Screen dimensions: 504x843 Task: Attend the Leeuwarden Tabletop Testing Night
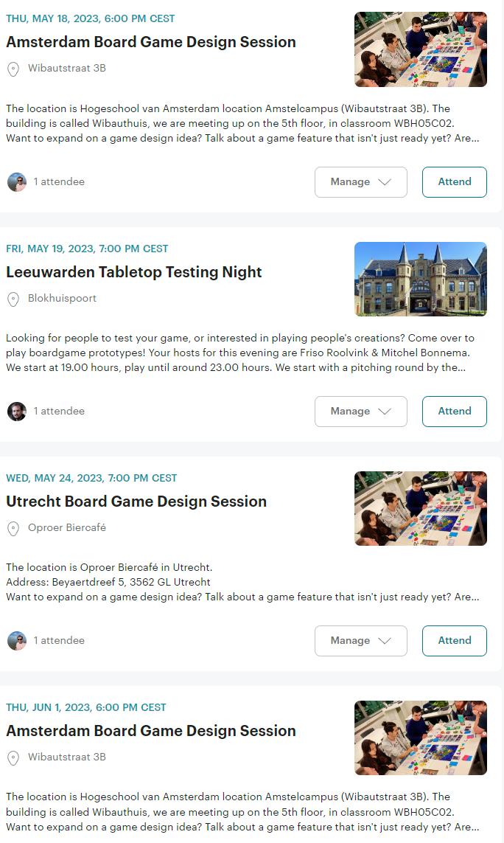coord(454,412)
